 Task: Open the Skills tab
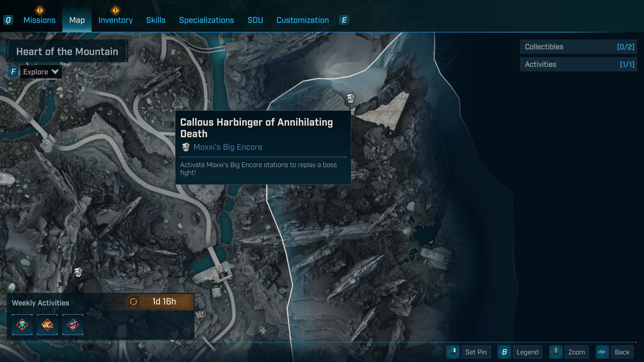tap(156, 20)
